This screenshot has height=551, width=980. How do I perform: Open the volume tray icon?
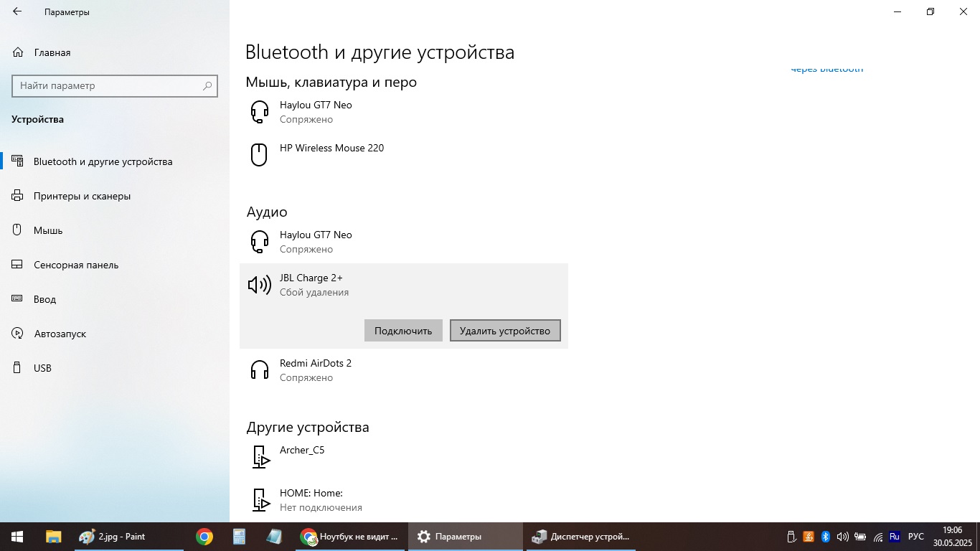click(843, 537)
